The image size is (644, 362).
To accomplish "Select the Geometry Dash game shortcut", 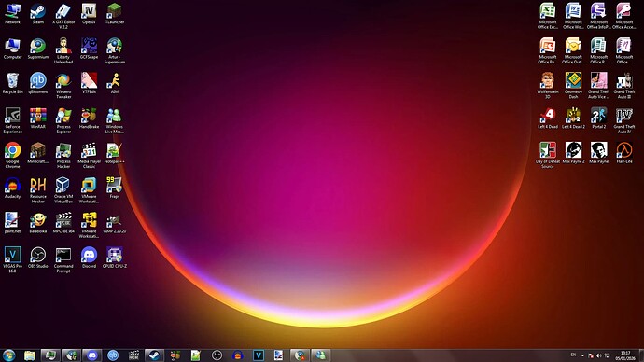I will tap(573, 86).
